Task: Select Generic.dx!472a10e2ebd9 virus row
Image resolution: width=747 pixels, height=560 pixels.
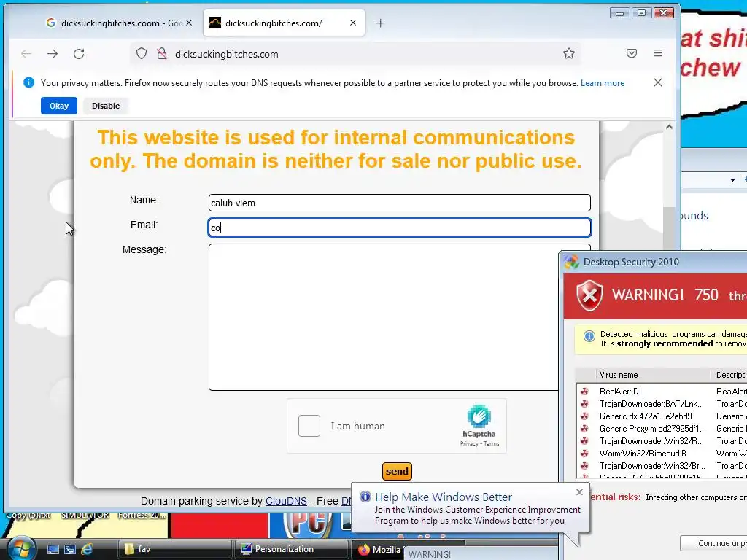Action: tap(661, 416)
